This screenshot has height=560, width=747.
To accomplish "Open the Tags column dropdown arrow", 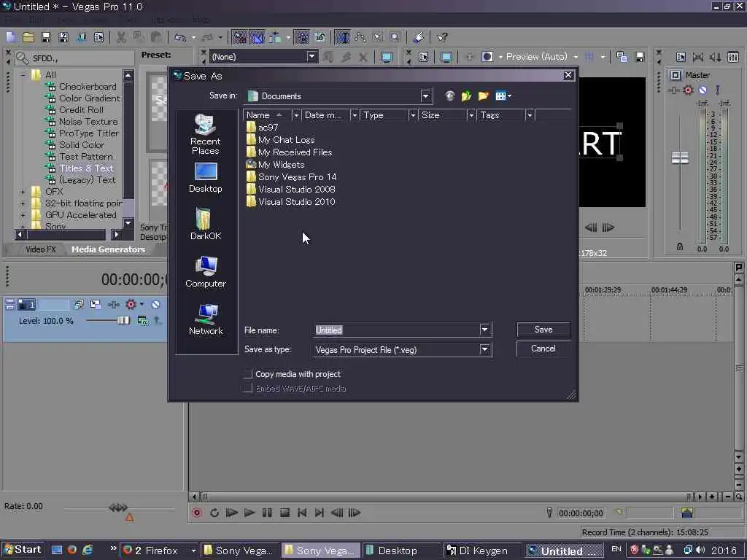I will [x=530, y=115].
